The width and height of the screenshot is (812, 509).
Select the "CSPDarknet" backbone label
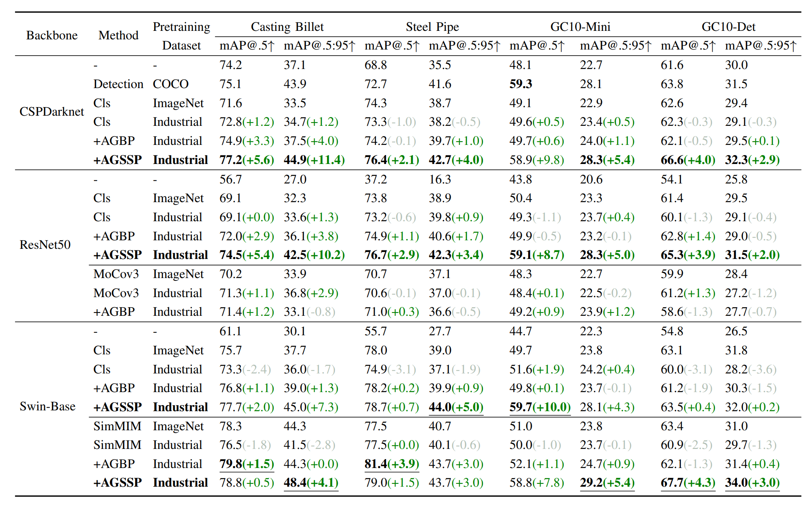pos(52,112)
